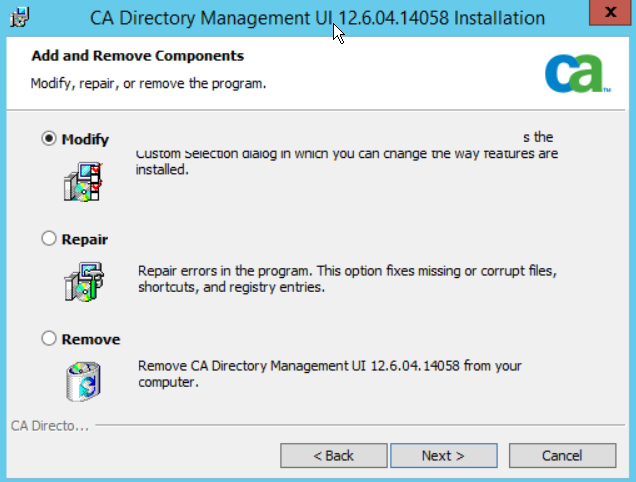
Task: Click the bold 'Remove' option label text
Action: (x=90, y=339)
